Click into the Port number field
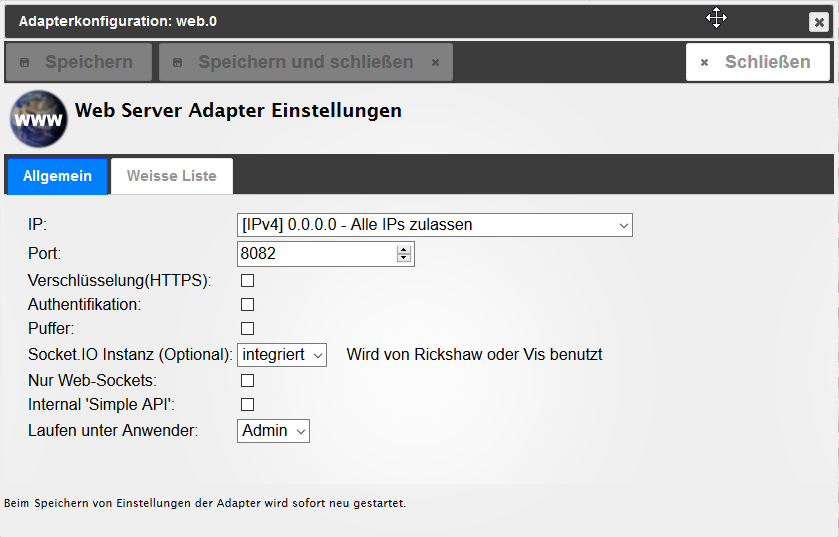The height and width of the screenshot is (537, 839). 315,254
